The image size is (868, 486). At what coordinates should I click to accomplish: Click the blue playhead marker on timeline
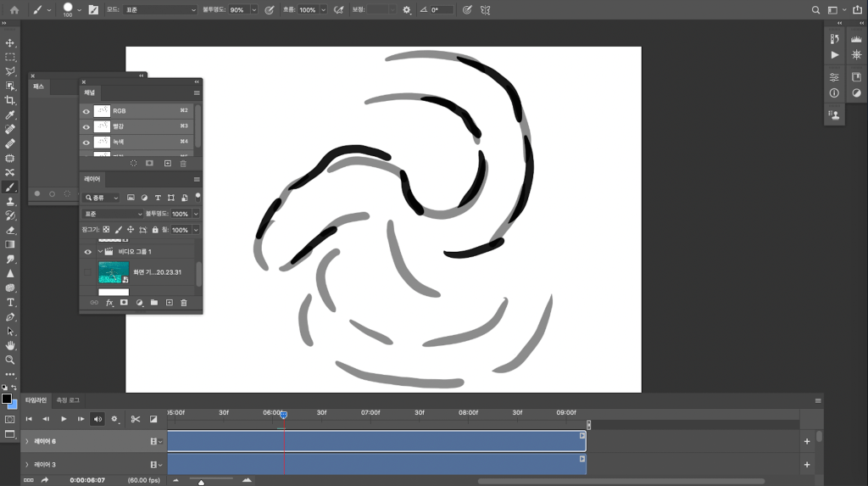click(284, 414)
